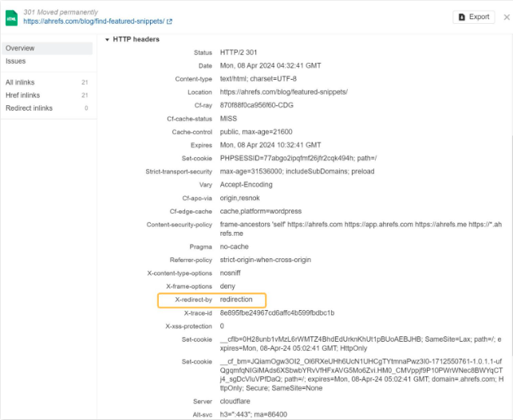Click the Strict-transport-security max-age value
This screenshot has width=513, height=420.
pyautogui.click(x=297, y=171)
